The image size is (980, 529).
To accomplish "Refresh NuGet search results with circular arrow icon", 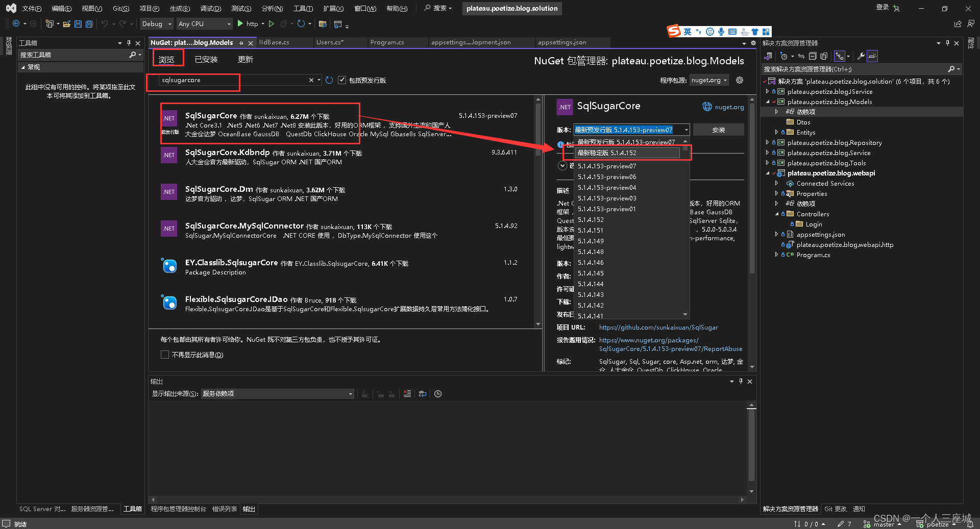I will pos(329,80).
